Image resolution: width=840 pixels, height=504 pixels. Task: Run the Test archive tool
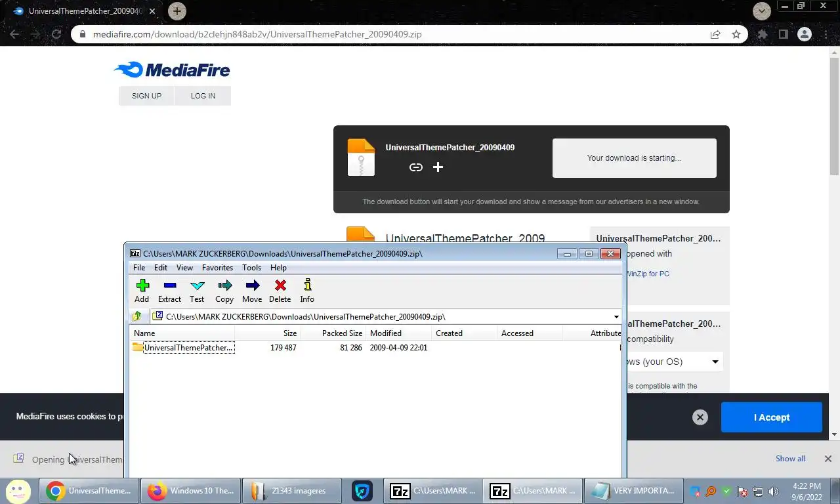[197, 291]
